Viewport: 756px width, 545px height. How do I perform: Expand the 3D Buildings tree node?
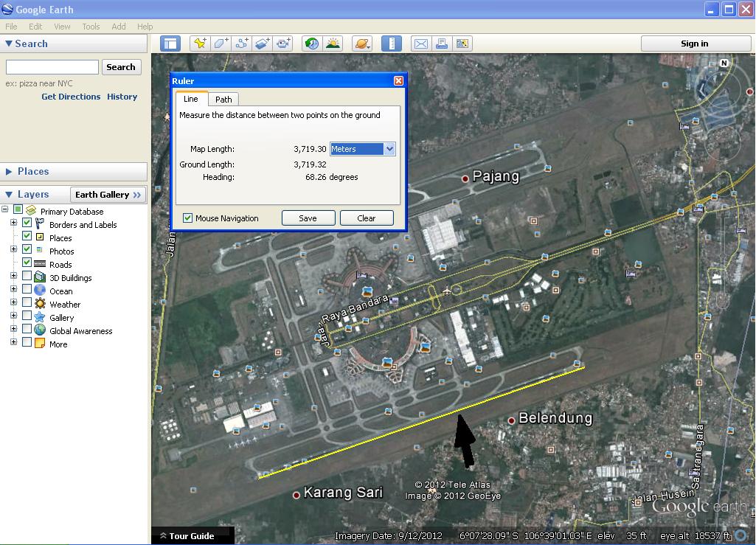click(13, 276)
